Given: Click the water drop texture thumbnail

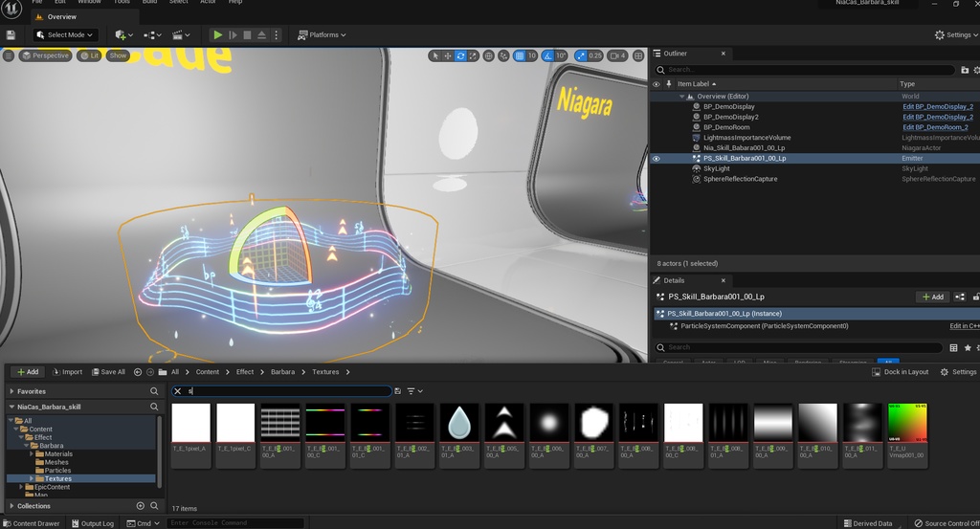Looking at the screenshot, I should coord(458,422).
